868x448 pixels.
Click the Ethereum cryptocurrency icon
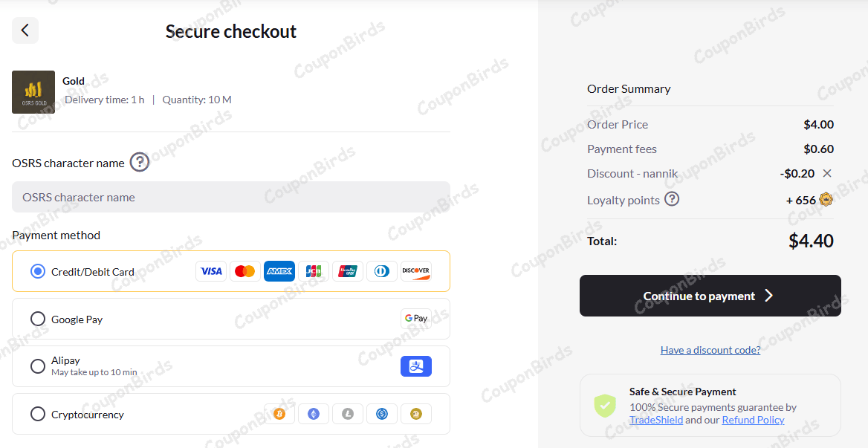point(314,414)
